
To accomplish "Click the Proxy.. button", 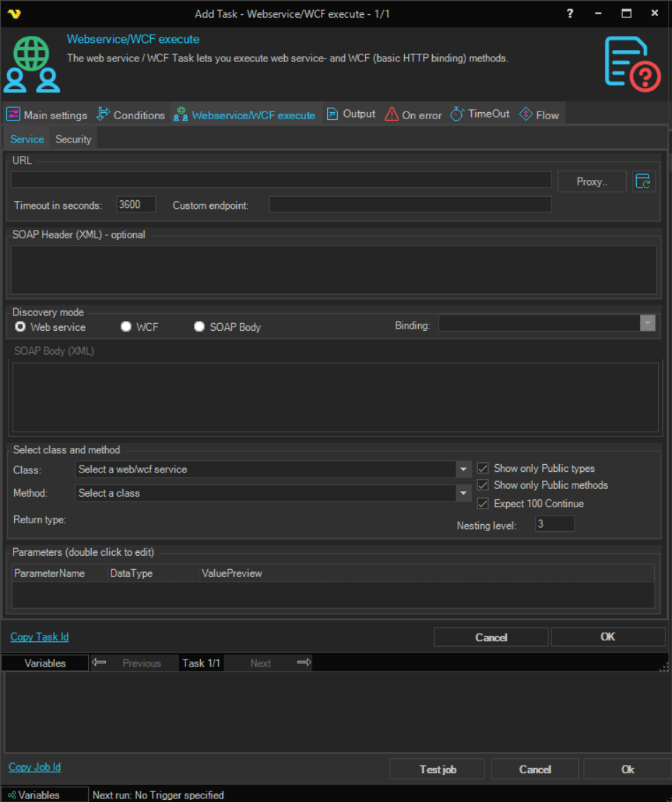I will click(x=591, y=181).
